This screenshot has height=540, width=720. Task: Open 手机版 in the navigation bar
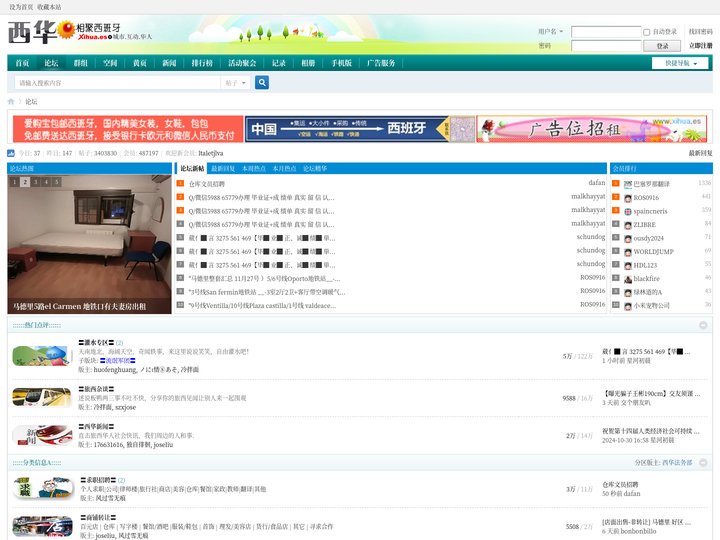(x=342, y=63)
